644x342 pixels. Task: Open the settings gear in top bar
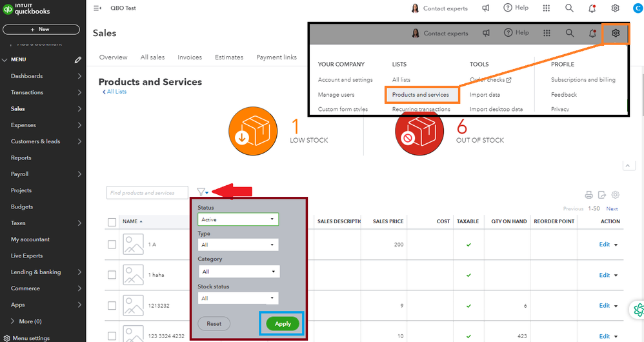tap(615, 8)
